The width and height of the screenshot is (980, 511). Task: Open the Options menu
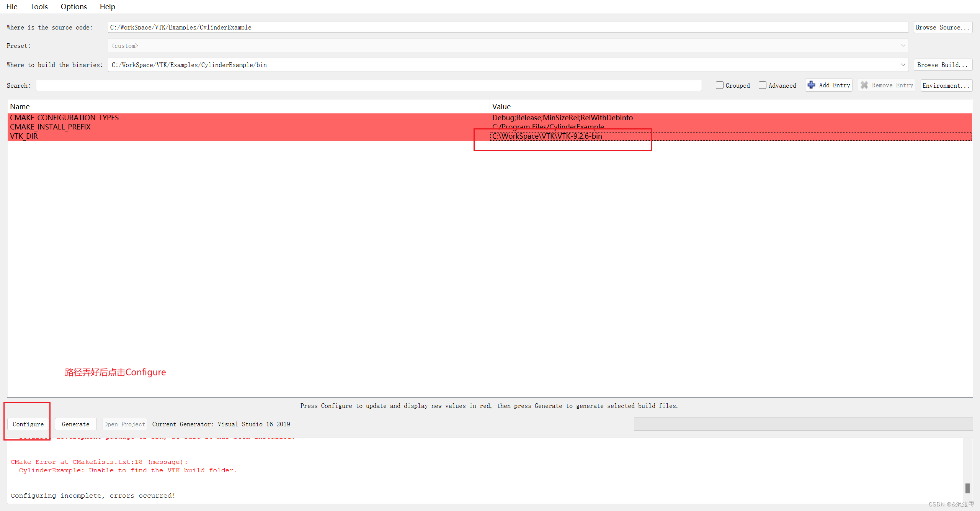point(73,7)
